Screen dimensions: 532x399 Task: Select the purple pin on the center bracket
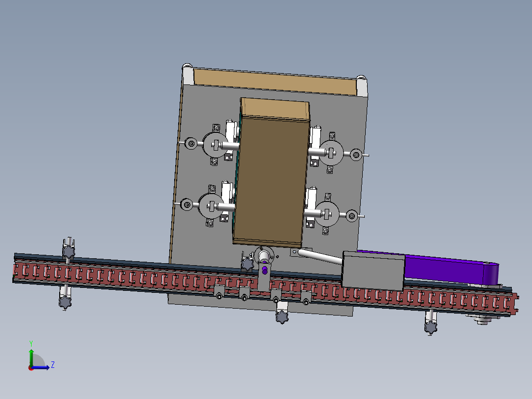(265, 270)
